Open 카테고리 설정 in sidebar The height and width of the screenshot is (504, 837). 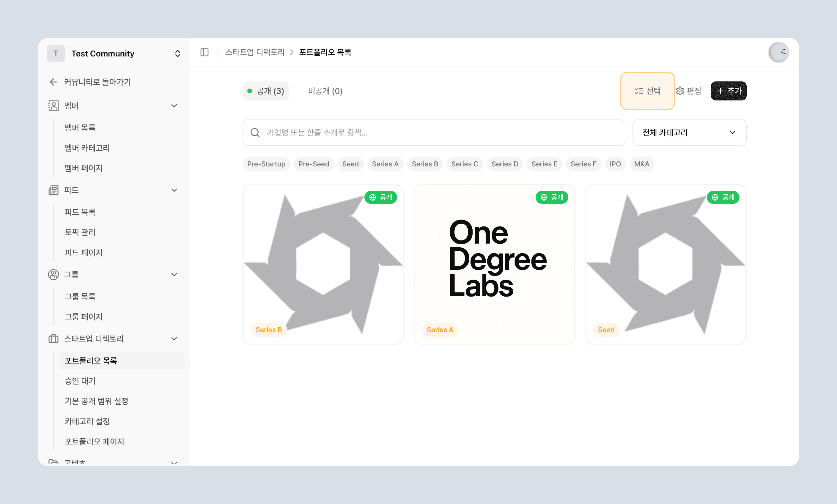tap(87, 421)
